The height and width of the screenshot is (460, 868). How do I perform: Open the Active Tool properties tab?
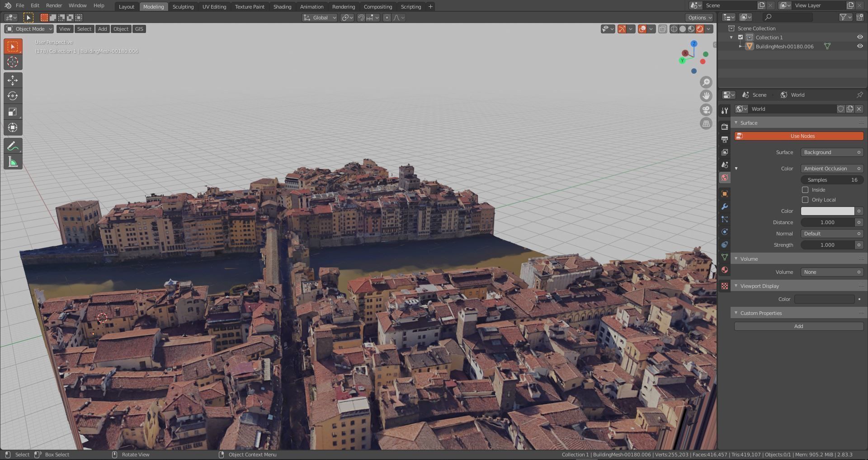(725, 111)
